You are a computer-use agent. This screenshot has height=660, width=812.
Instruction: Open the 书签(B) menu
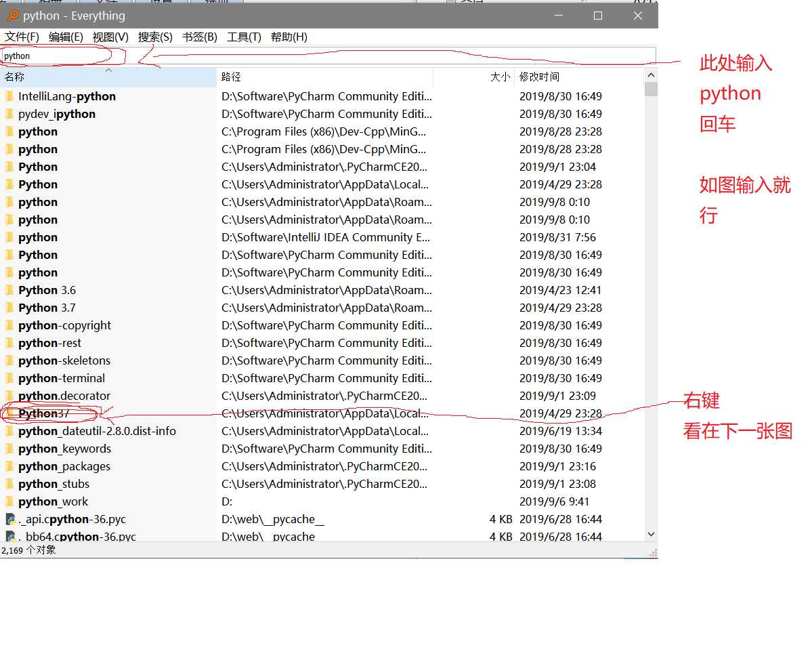200,37
